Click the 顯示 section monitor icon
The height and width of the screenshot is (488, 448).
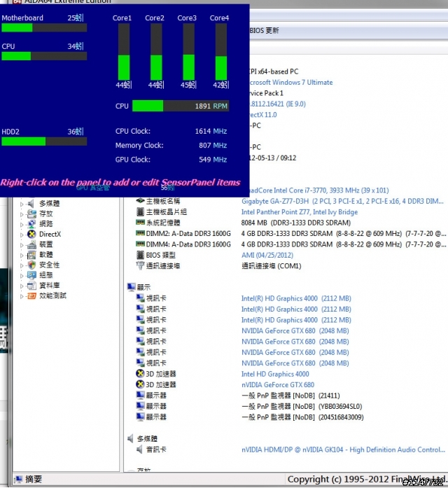pos(132,287)
